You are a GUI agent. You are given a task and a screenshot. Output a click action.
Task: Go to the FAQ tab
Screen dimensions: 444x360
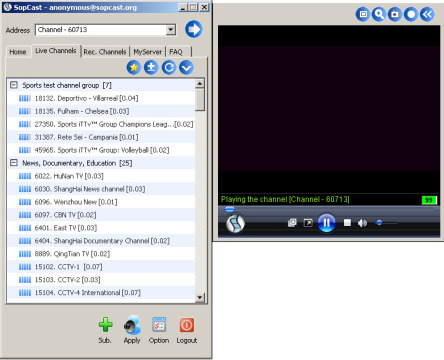pos(176,52)
